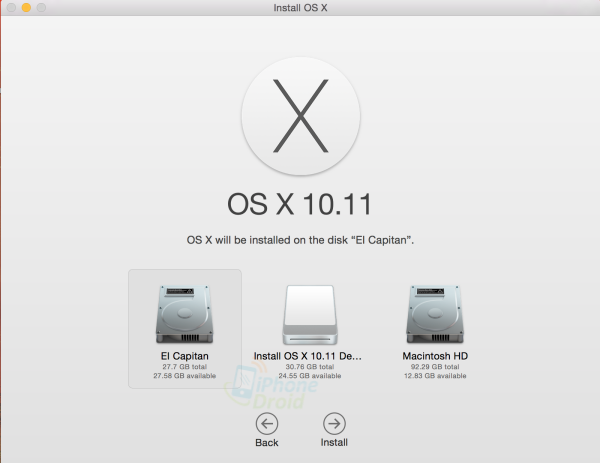This screenshot has height=463, width=600.
Task: Click the Back arrow icon
Action: [x=267, y=424]
